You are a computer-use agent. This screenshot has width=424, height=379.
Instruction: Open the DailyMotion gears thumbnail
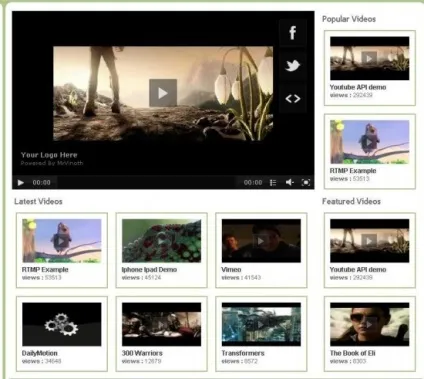62,324
